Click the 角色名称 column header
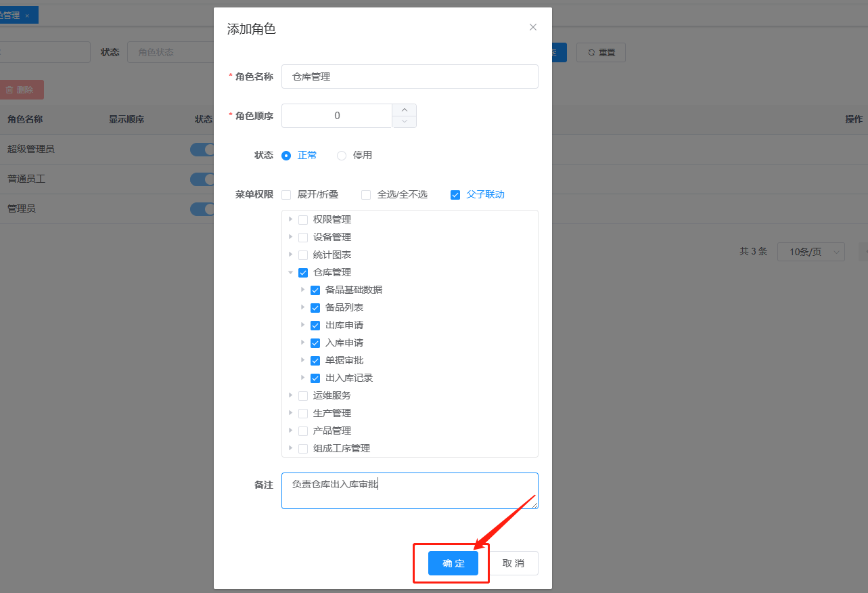 coord(25,119)
